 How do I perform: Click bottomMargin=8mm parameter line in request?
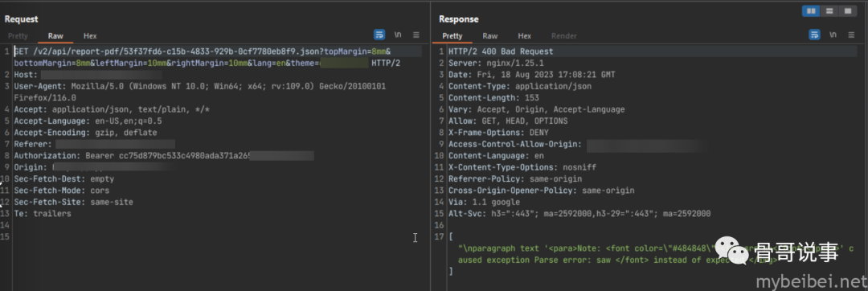[x=207, y=63]
